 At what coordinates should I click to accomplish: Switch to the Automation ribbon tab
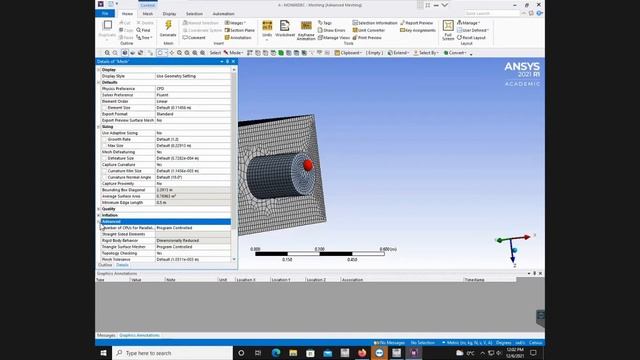[x=223, y=13]
